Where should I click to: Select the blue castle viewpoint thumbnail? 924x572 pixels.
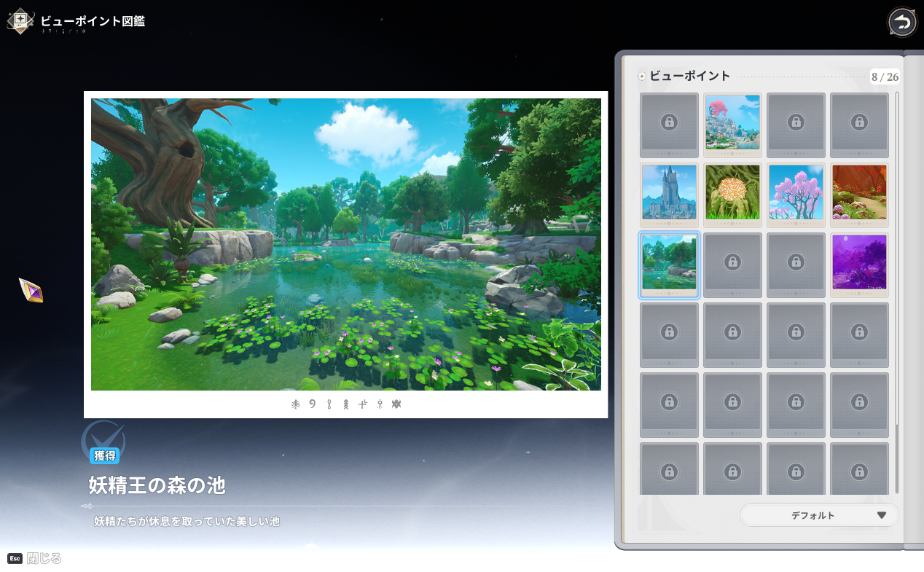tap(669, 192)
